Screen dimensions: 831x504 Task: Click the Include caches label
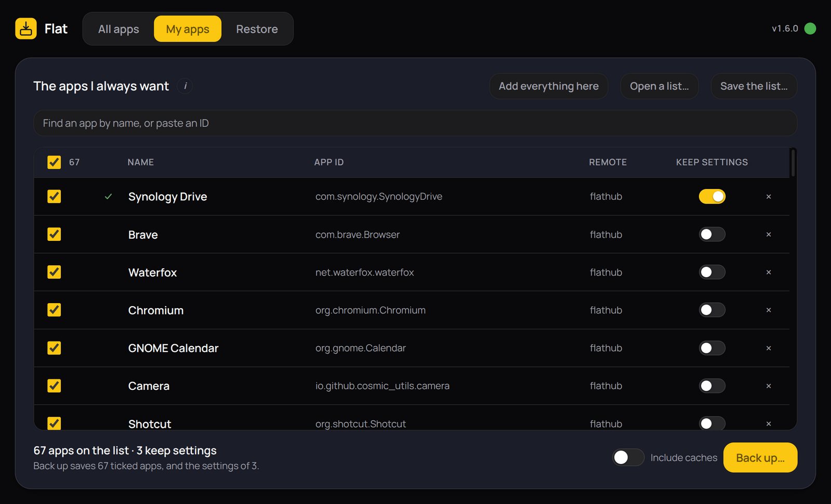(683, 458)
